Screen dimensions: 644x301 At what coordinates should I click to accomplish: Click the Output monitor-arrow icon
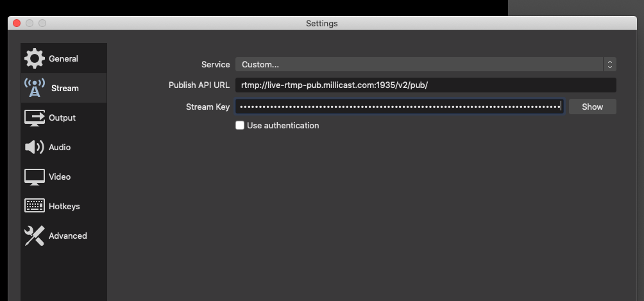34,117
